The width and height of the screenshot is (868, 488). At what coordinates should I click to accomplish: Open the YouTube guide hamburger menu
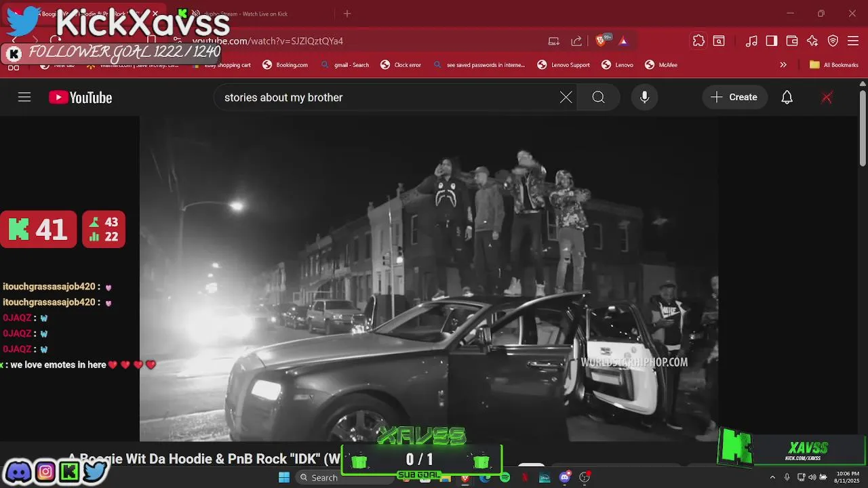[24, 97]
